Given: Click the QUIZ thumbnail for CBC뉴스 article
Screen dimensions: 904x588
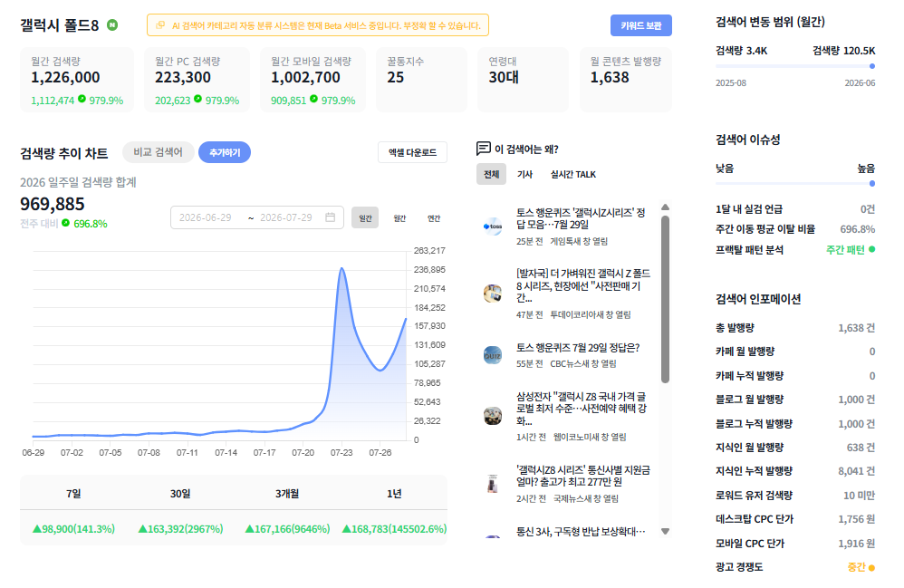Looking at the screenshot, I should pos(493,355).
